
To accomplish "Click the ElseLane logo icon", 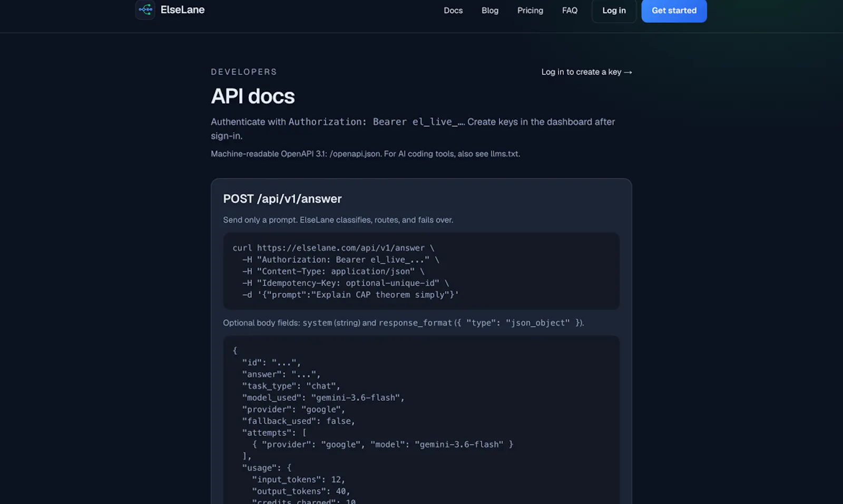I will 145,9.
